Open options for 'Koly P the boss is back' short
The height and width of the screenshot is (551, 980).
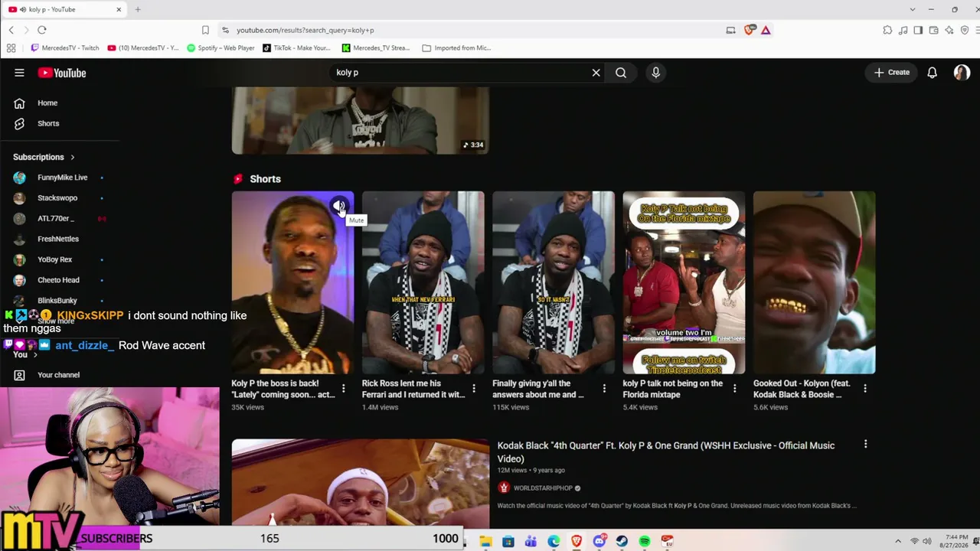pyautogui.click(x=343, y=389)
